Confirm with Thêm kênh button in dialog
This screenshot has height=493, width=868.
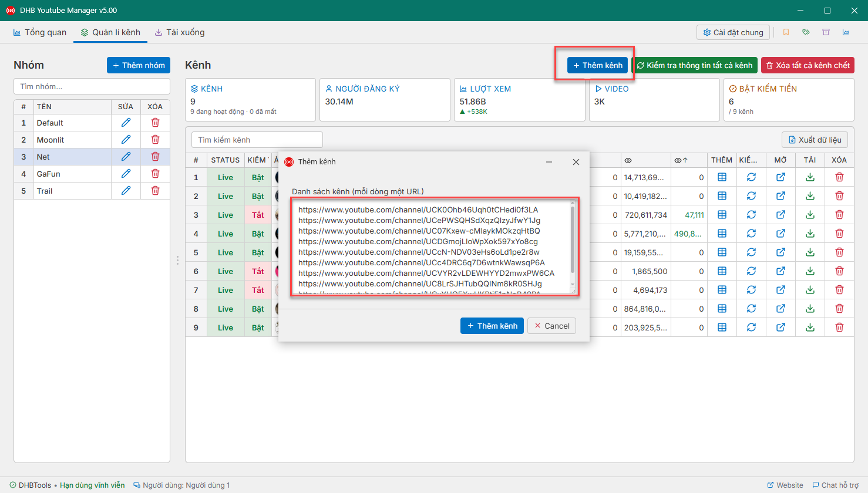[x=492, y=326]
